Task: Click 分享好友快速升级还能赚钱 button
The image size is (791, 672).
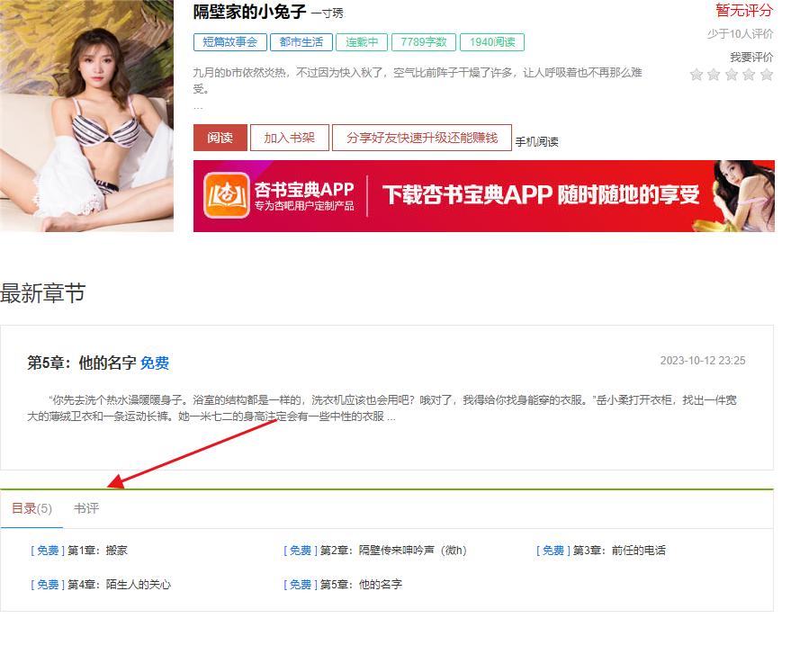Action: point(422,138)
